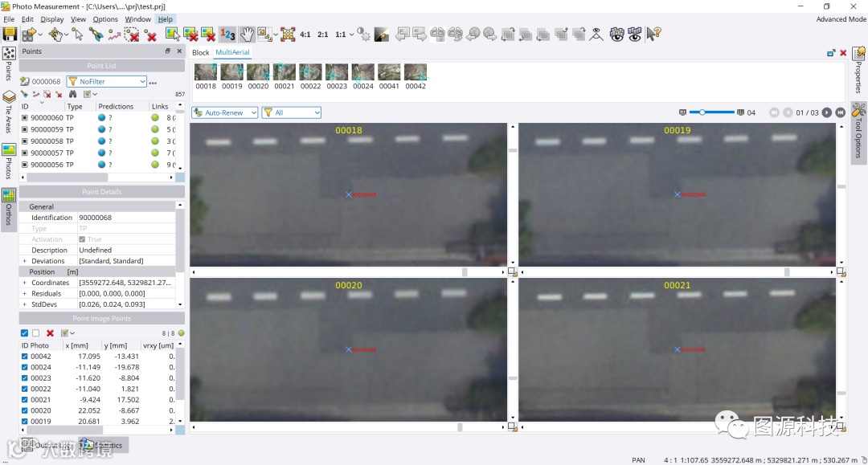Uncheck photo 00042 image point checkbox

tap(24, 357)
